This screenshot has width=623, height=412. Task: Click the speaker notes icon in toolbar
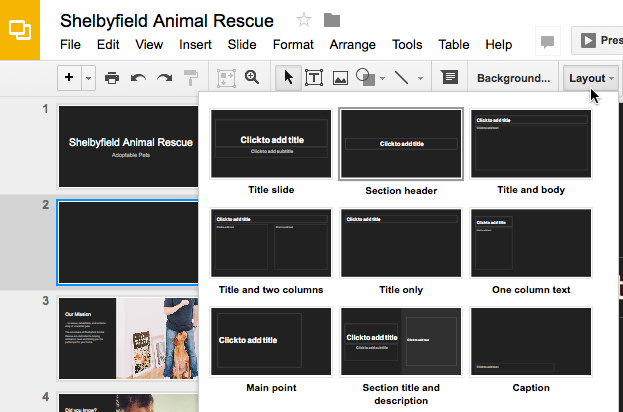point(450,77)
